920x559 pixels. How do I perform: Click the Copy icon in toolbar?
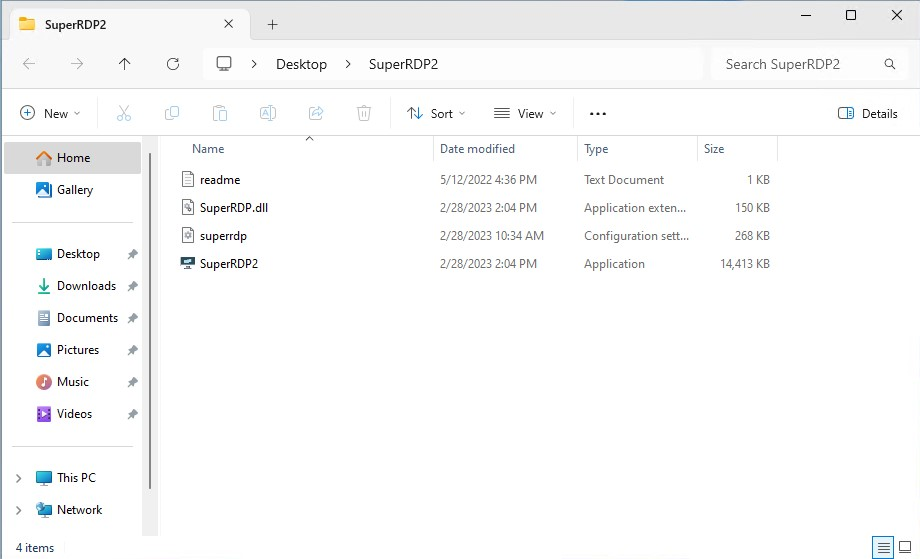(x=172, y=113)
